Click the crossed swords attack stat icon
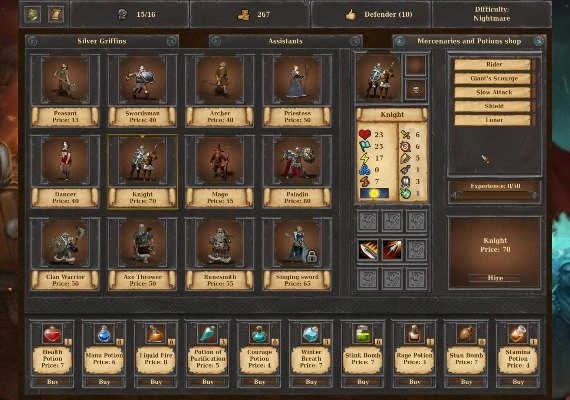 point(406,135)
